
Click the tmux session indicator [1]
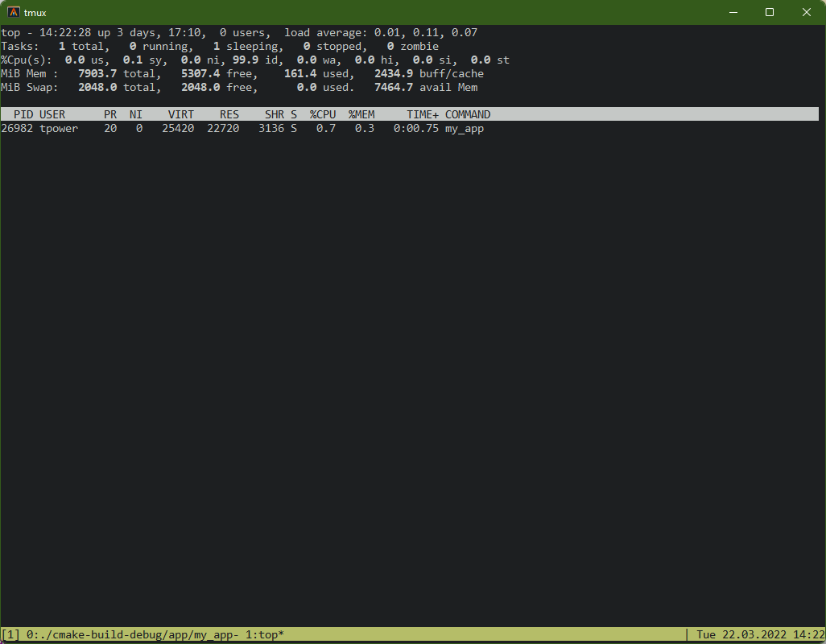[11, 635]
